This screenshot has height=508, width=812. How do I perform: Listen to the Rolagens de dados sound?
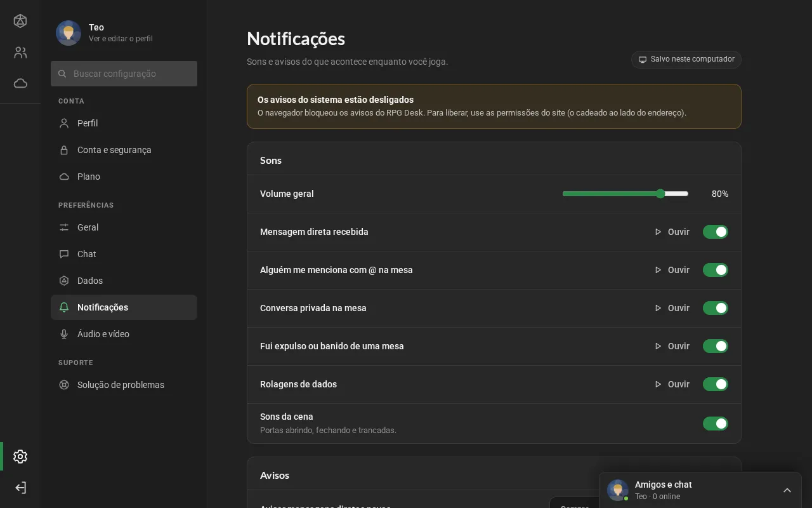pyautogui.click(x=672, y=384)
